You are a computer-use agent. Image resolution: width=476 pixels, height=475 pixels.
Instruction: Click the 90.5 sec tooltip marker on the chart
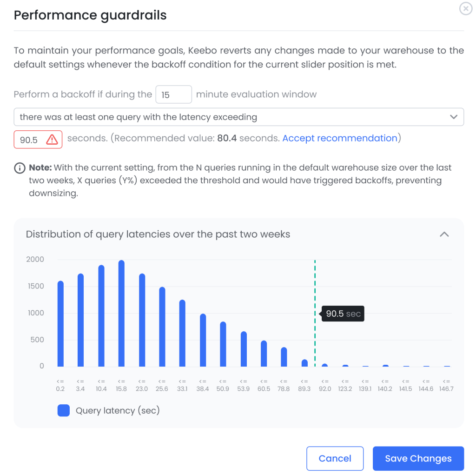coord(343,314)
